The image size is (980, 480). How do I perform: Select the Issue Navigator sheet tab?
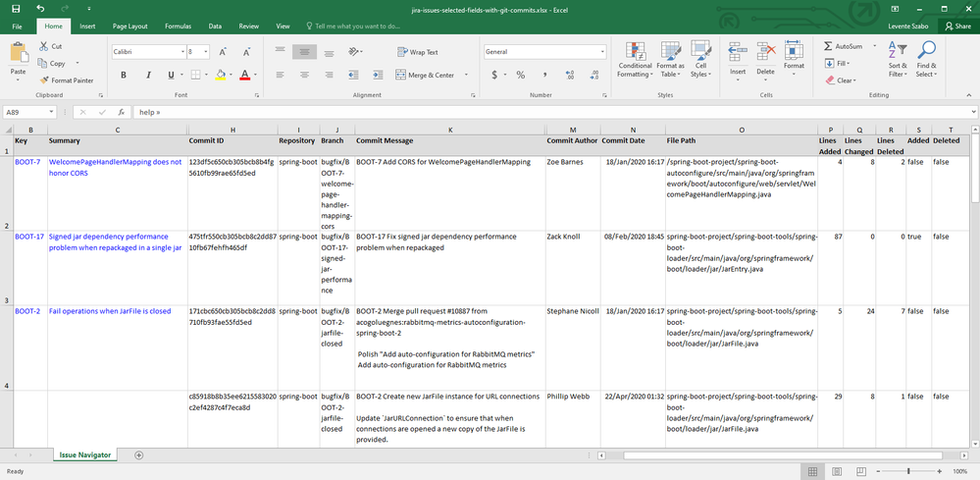coord(85,455)
